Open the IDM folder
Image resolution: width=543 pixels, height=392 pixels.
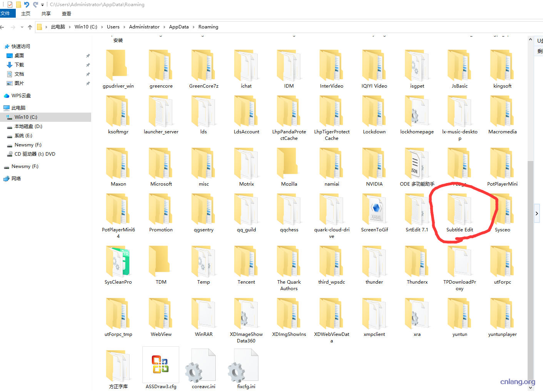click(289, 69)
